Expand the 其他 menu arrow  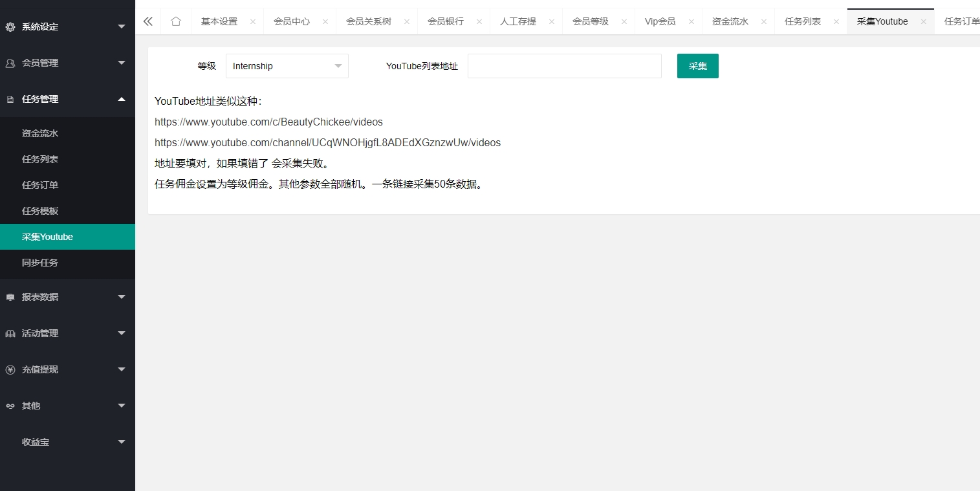click(122, 406)
